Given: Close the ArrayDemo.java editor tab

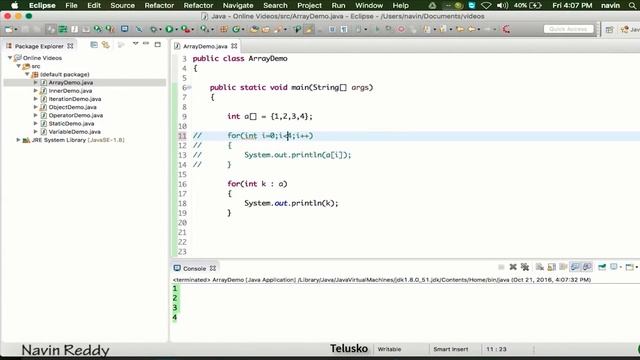Looking at the screenshot, I should (234, 46).
